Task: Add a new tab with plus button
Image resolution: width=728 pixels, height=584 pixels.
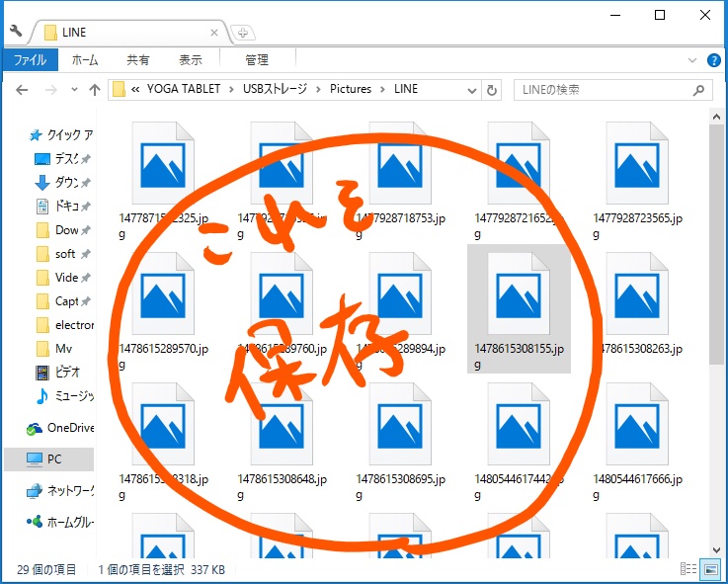Action: tap(242, 33)
